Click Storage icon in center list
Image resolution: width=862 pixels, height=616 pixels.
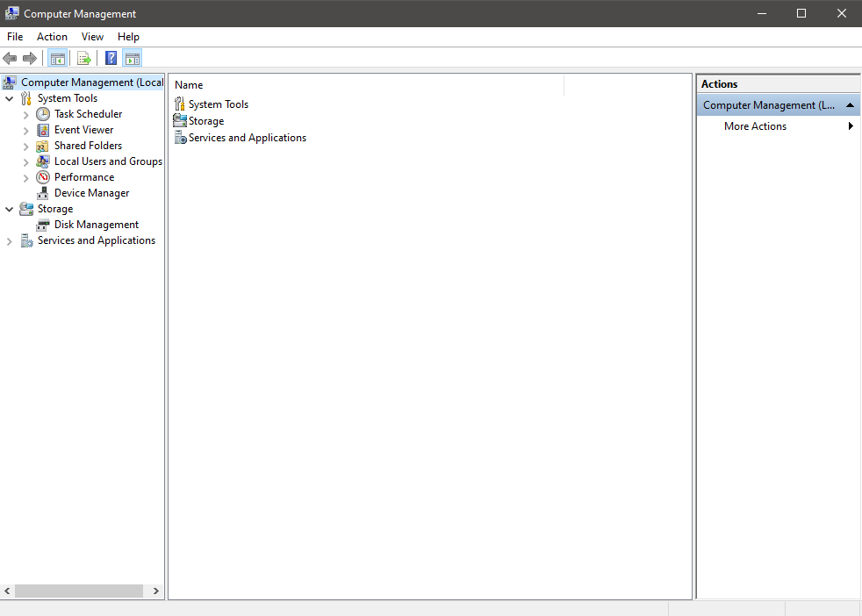(180, 120)
